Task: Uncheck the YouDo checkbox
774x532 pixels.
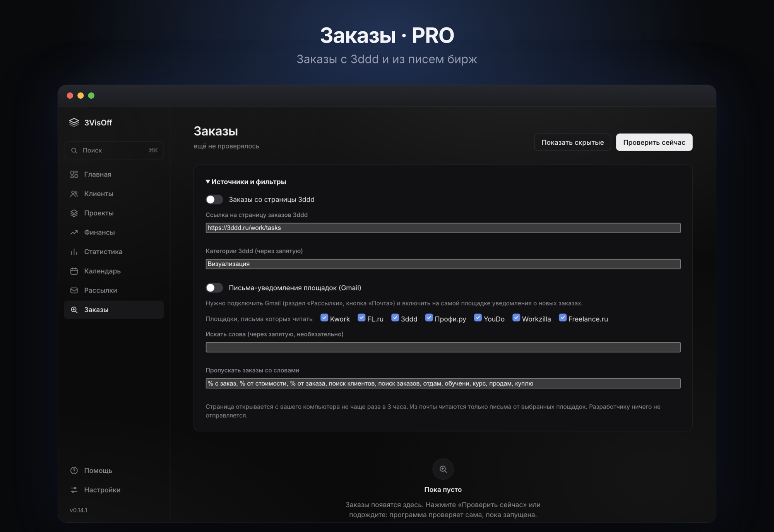Action: (478, 318)
